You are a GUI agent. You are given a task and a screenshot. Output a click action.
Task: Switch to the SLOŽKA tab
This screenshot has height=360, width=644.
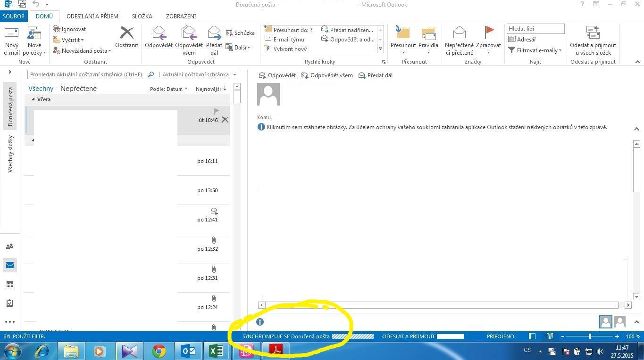(142, 16)
